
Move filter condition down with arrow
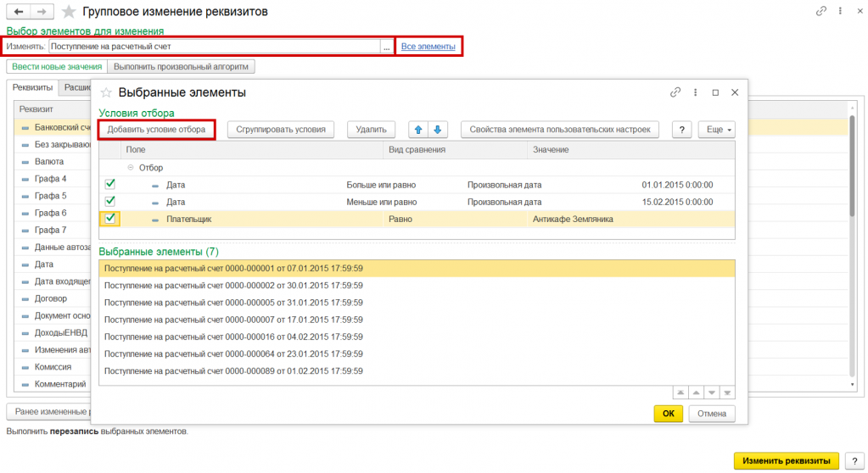click(x=438, y=130)
